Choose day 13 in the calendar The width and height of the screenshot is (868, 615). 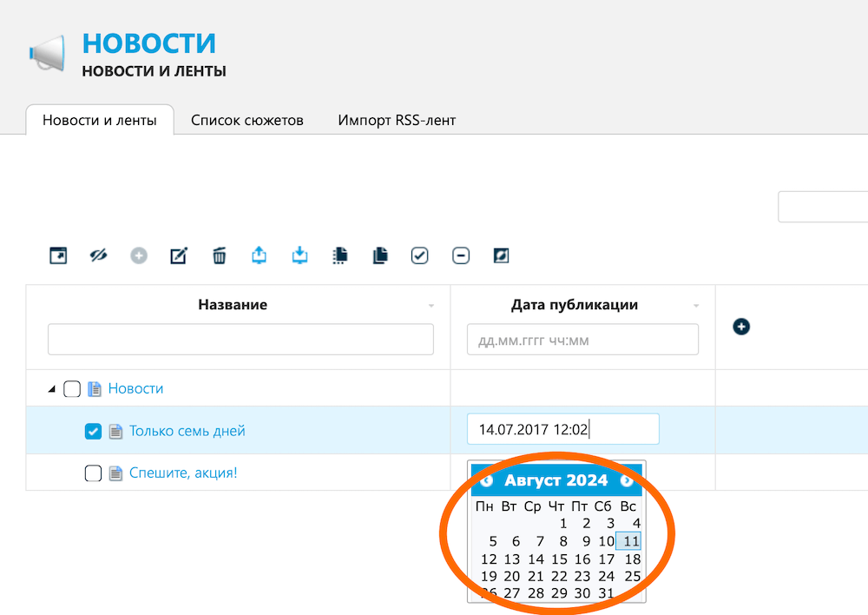click(512, 559)
